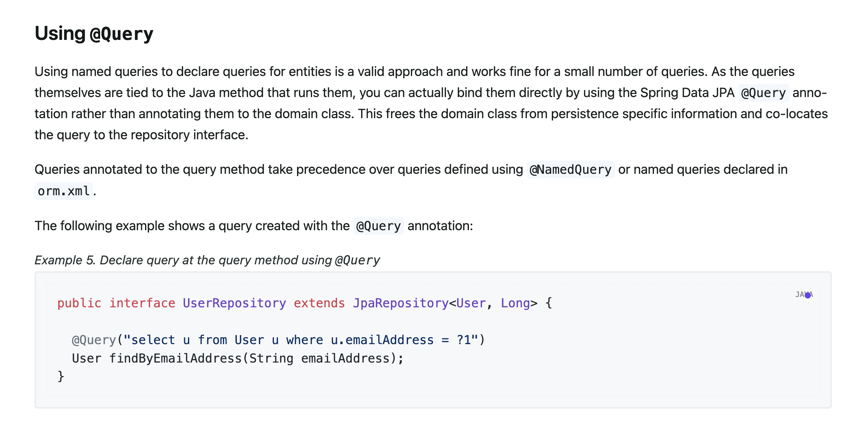Screen dimensions: 868x432
Task: Click the closing curly brace in the code
Action: [61, 377]
